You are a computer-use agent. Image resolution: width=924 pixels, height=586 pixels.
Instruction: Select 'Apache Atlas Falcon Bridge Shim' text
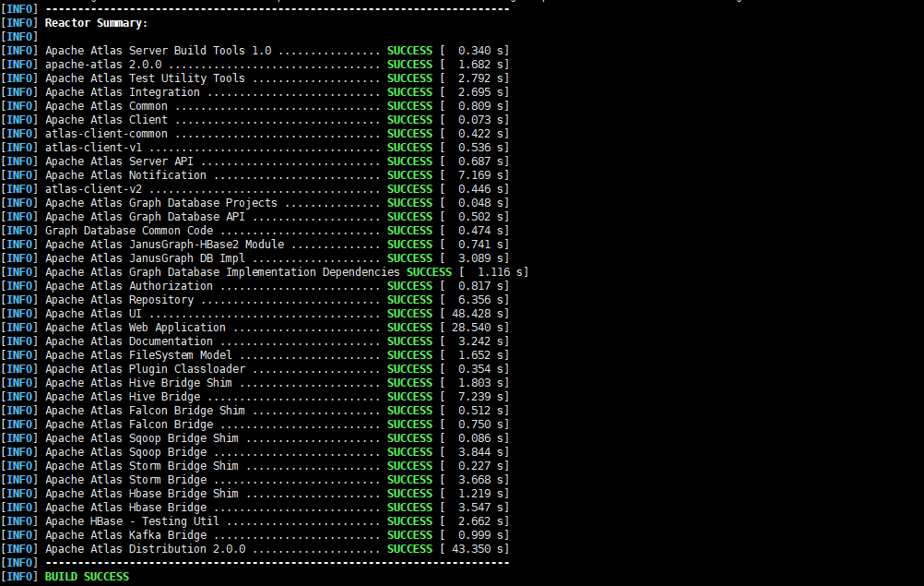(x=145, y=411)
